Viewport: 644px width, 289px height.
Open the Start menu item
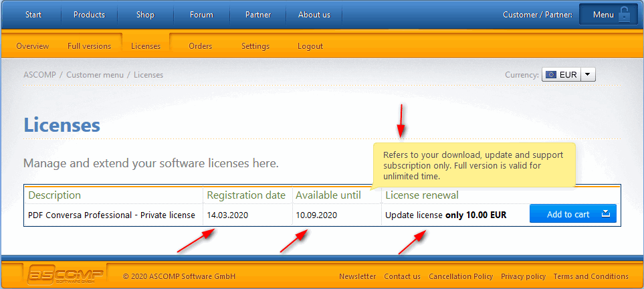point(33,15)
